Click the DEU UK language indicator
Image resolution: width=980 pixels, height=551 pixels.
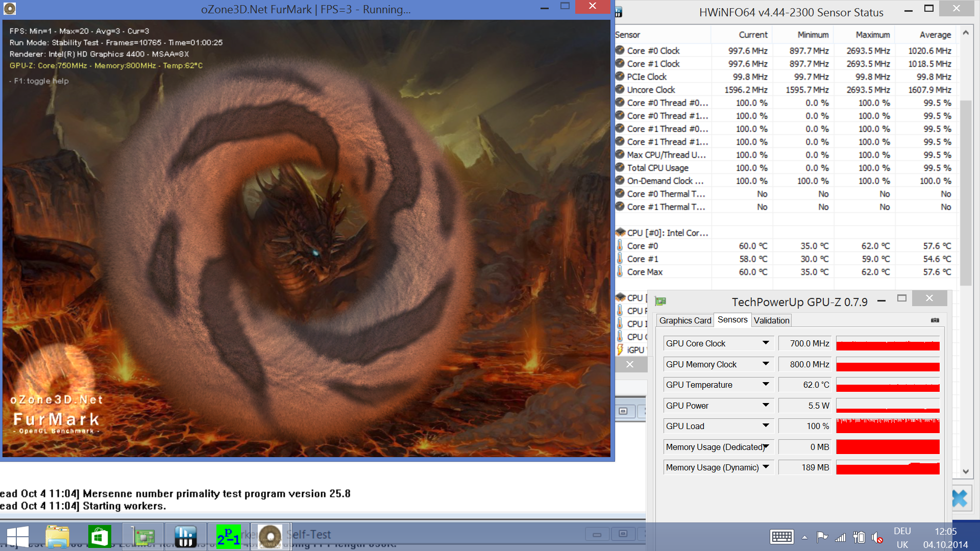tap(902, 538)
